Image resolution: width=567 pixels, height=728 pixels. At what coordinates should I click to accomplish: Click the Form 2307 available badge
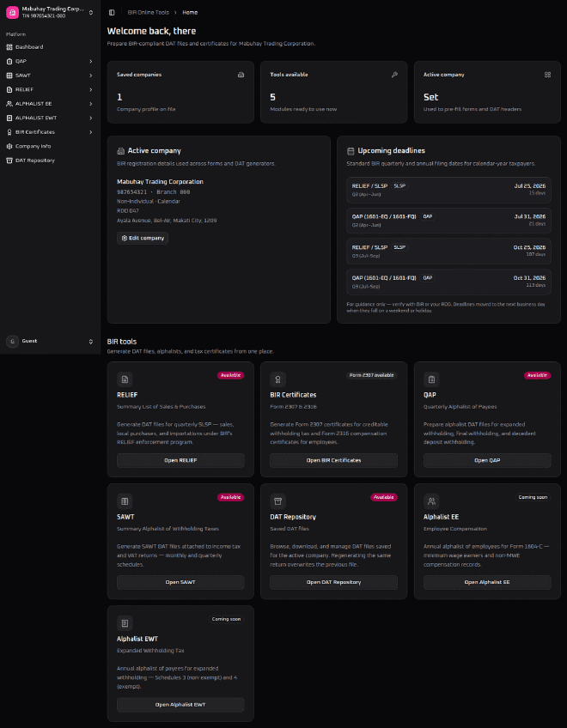tap(372, 375)
